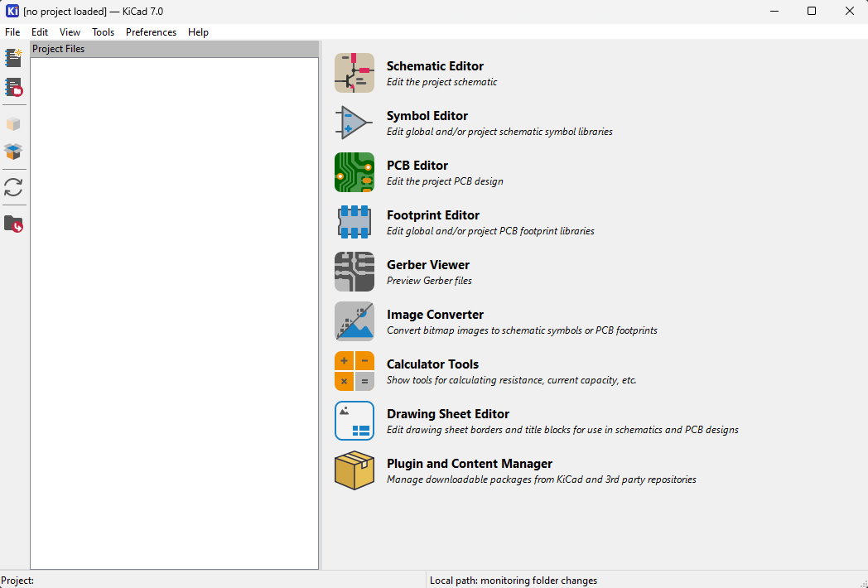
Task: Start the Gerber Viewer icon
Action: click(354, 272)
